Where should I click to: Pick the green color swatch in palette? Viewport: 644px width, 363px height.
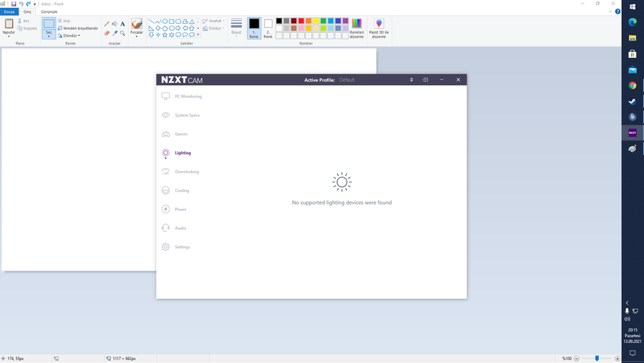click(323, 21)
